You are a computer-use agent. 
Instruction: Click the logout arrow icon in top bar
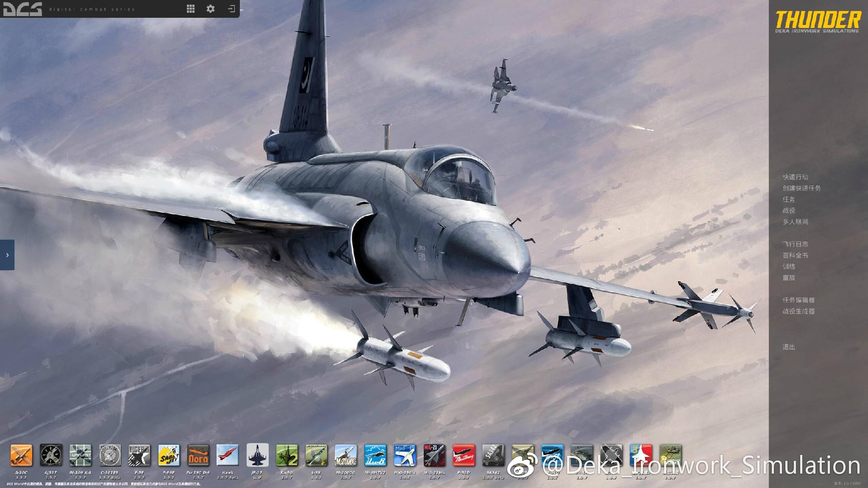[231, 8]
